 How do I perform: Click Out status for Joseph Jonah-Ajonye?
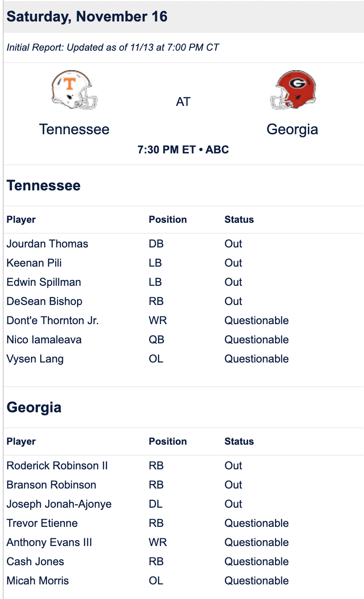(x=233, y=504)
